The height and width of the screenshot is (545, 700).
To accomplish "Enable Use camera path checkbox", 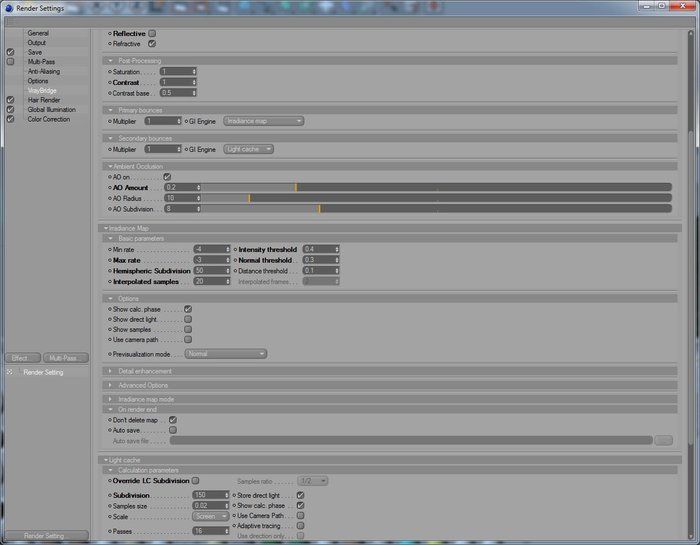I will 188,339.
